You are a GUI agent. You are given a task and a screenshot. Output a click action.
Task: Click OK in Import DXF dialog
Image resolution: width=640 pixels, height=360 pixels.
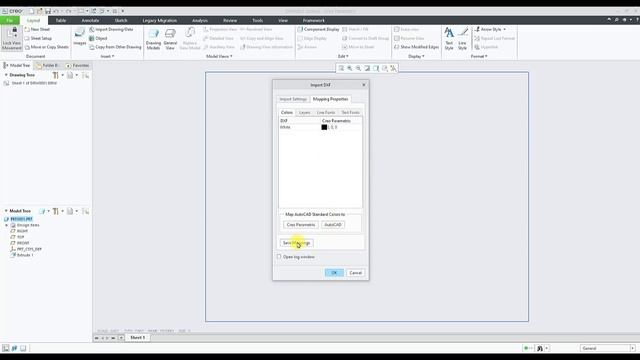click(x=334, y=273)
